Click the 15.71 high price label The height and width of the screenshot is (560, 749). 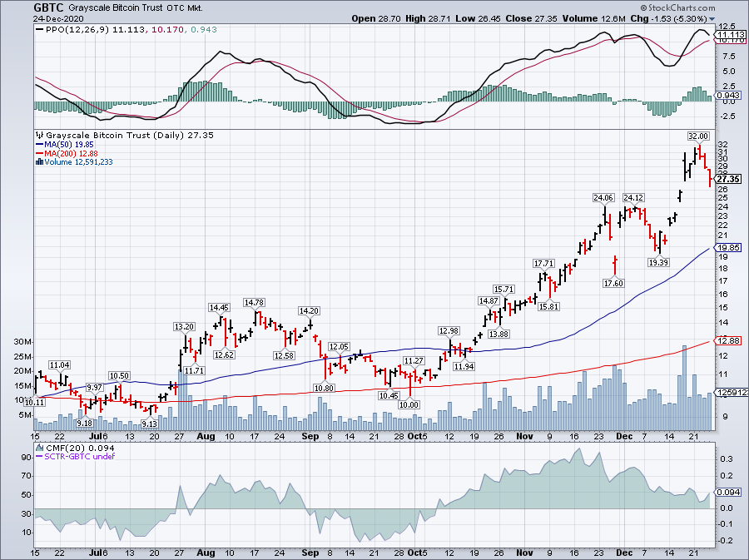coord(503,290)
